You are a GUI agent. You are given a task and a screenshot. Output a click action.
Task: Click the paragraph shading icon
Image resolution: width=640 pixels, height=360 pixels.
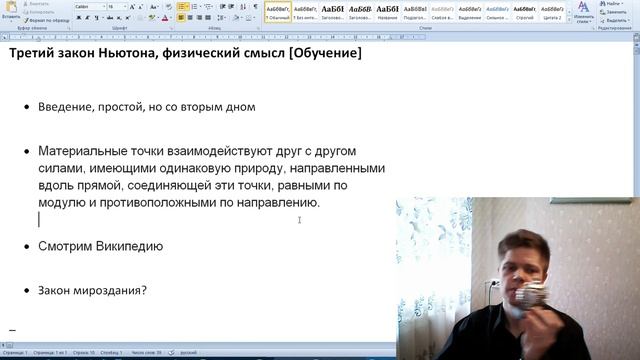[236, 18]
